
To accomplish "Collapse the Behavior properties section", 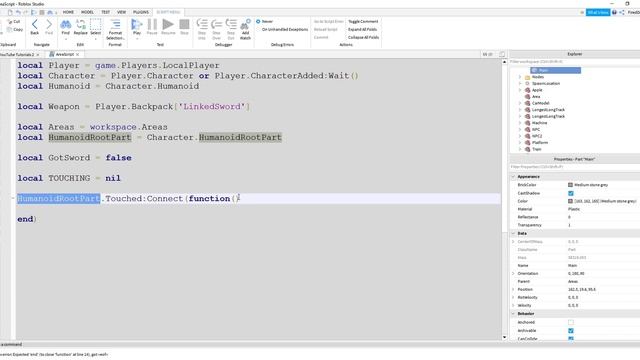I will coord(513,314).
